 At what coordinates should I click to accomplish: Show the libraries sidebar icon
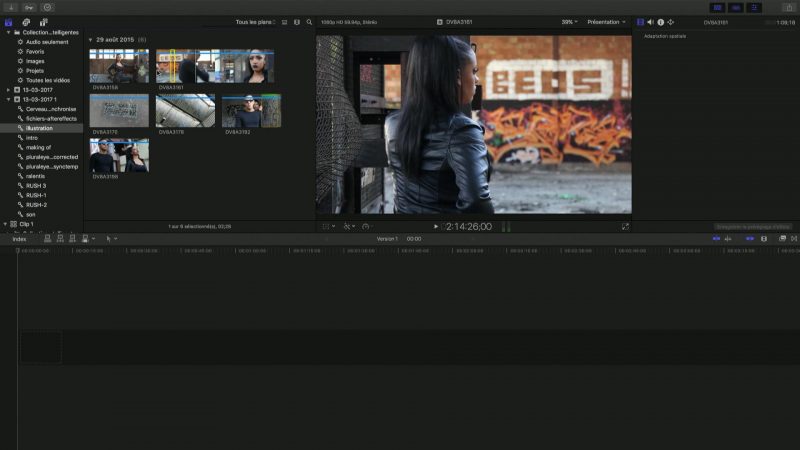pos(8,22)
